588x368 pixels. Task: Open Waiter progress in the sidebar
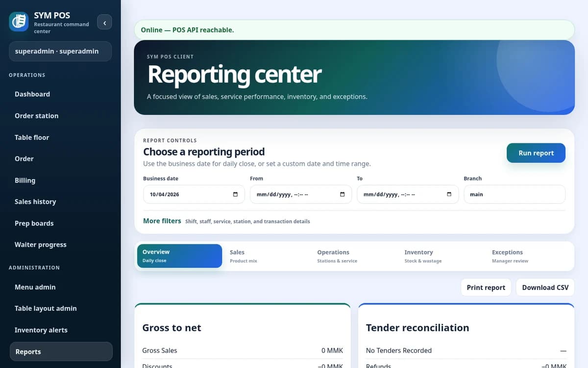click(61, 244)
